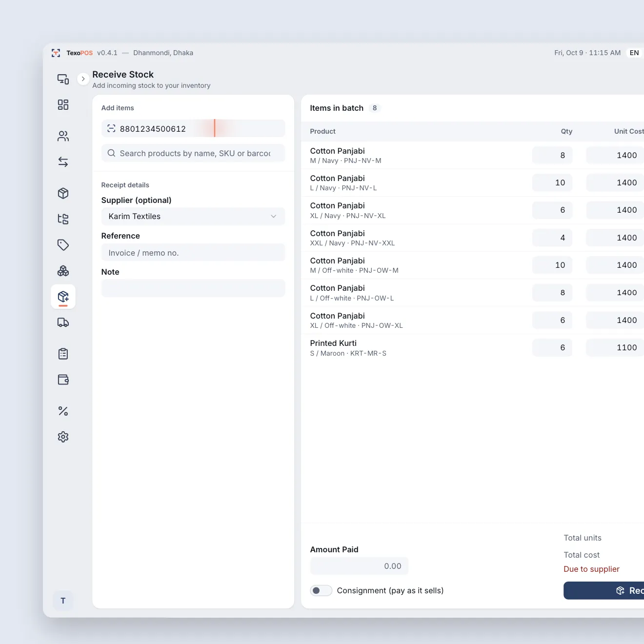The height and width of the screenshot is (644, 644).
Task: Select the Cotton Panjabi PNJ-OW-L row name
Action: pyautogui.click(x=338, y=288)
